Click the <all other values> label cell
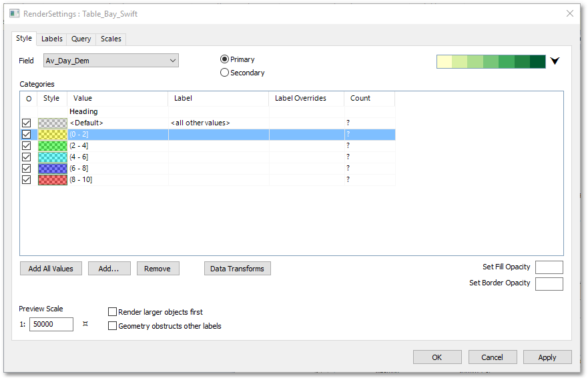The image size is (588, 380). click(219, 123)
